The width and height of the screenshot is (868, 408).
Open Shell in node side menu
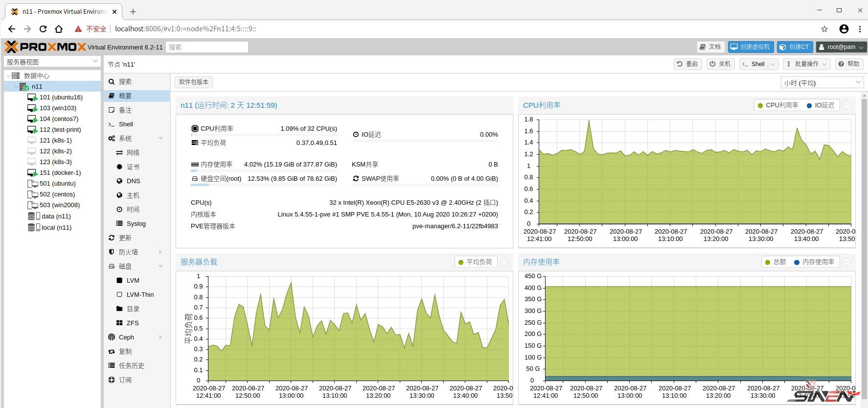[126, 124]
